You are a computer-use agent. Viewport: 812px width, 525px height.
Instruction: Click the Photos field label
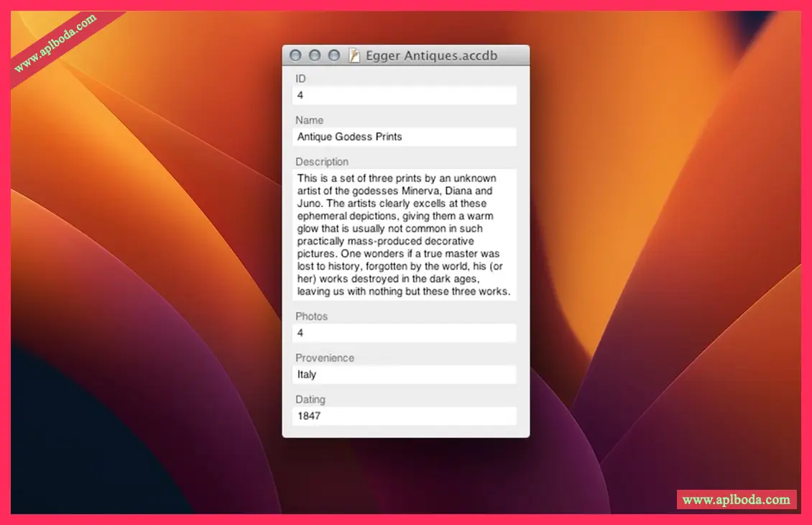point(311,316)
